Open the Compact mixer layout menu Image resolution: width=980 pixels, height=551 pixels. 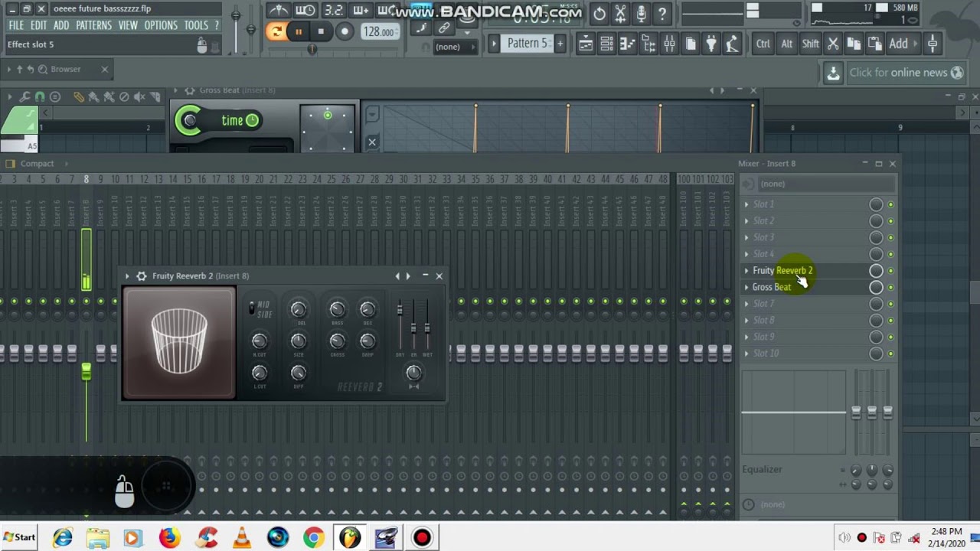(37, 163)
